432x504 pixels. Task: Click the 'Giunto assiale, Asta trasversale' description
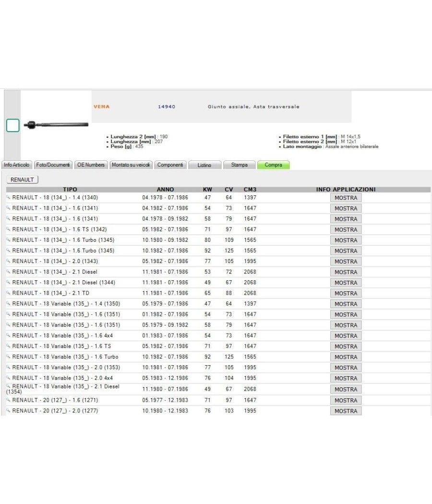click(x=253, y=107)
